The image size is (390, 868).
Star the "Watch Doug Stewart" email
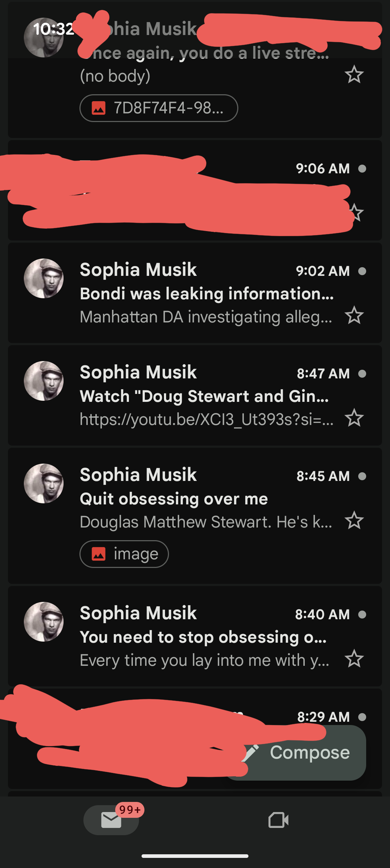(x=354, y=418)
